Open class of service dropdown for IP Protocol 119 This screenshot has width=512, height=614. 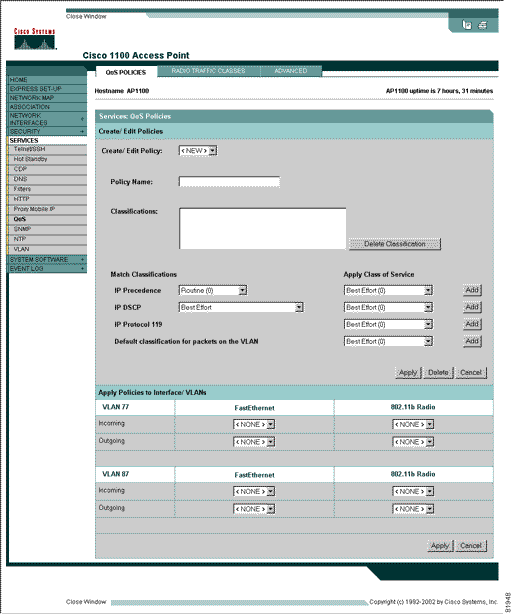point(388,325)
